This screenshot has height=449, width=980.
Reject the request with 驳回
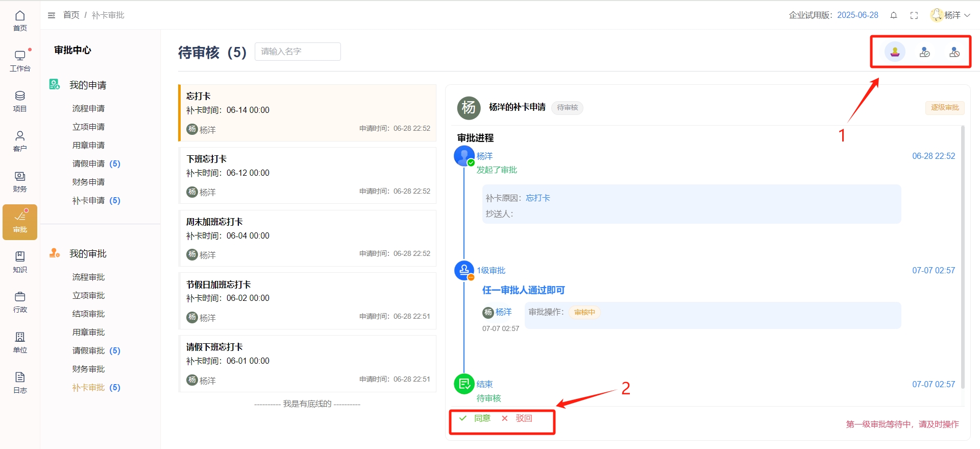pyautogui.click(x=524, y=418)
